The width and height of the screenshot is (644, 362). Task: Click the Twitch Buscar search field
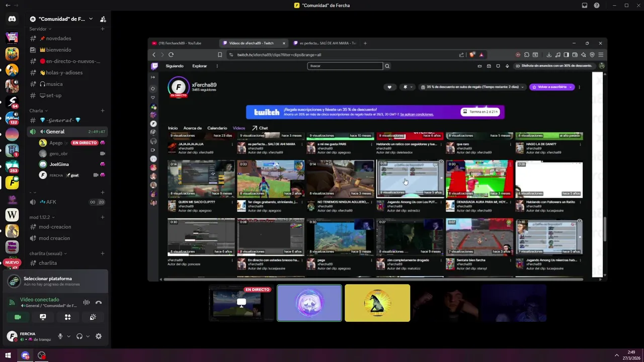pyautogui.click(x=345, y=66)
